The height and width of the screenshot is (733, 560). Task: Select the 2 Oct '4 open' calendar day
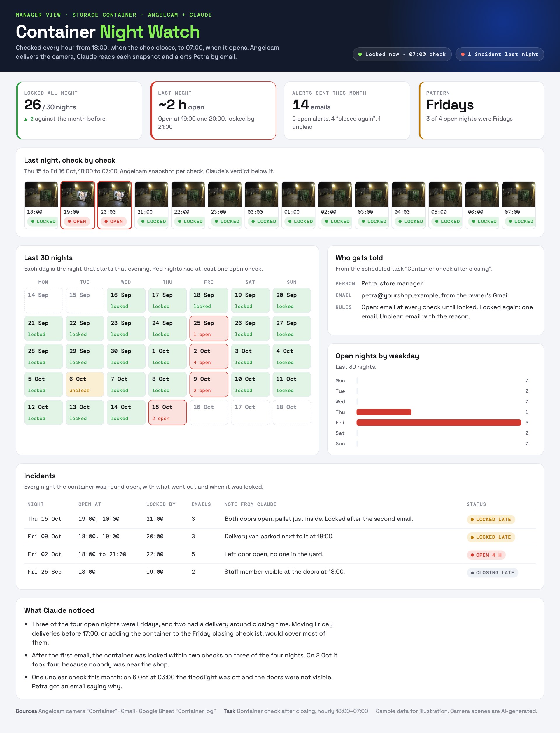coord(209,356)
